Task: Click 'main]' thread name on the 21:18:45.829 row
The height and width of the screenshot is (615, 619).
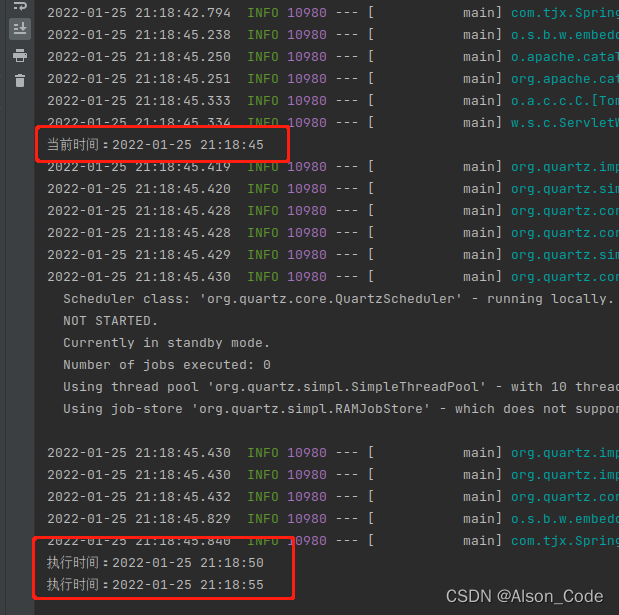Action: coord(482,519)
